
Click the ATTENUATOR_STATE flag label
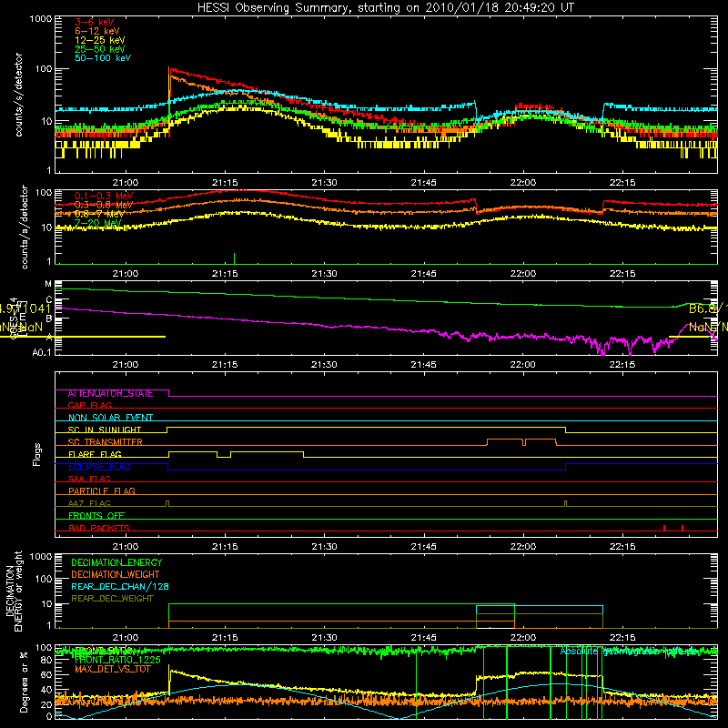pyautogui.click(x=110, y=393)
